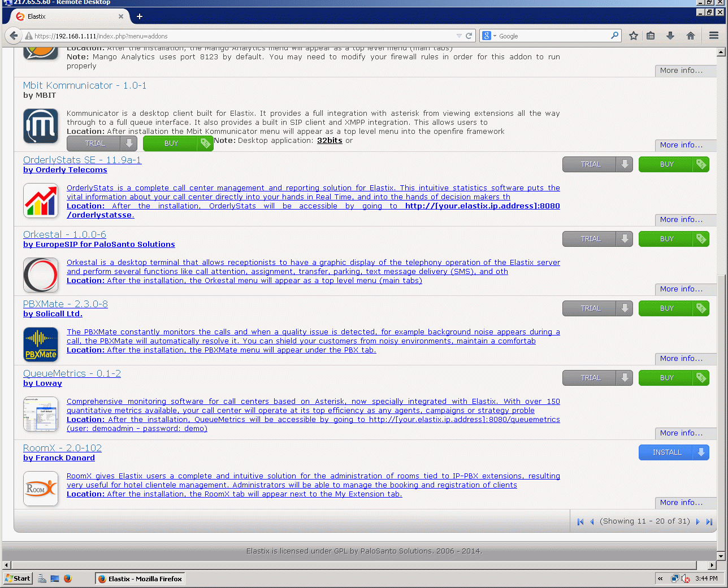Select the Elastix browser tab
This screenshot has height=588, width=728.
pos(70,16)
